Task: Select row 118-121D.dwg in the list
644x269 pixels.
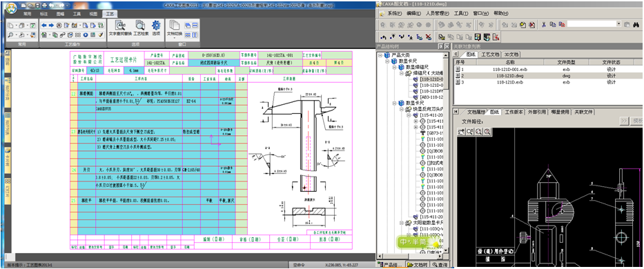Action: pos(547,76)
